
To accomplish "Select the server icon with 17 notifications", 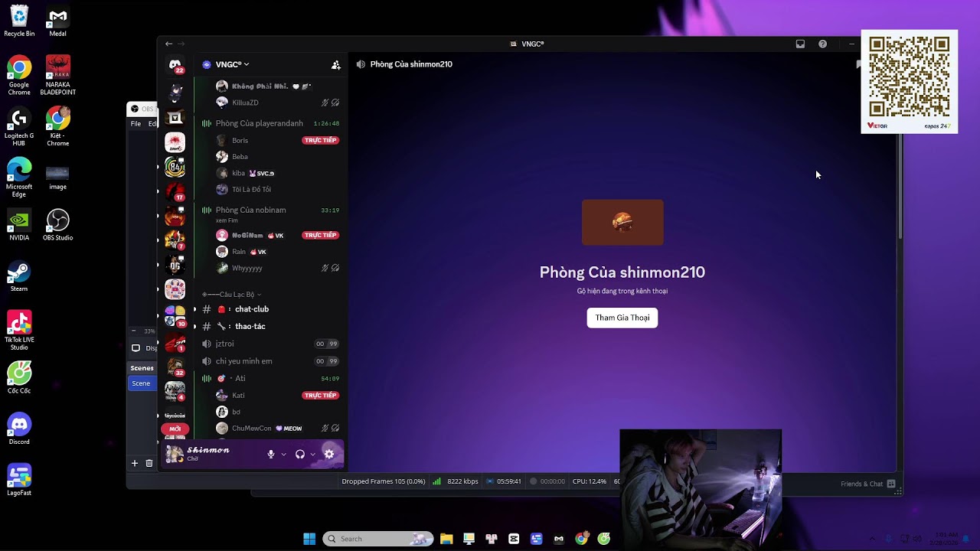I will 175,191.
